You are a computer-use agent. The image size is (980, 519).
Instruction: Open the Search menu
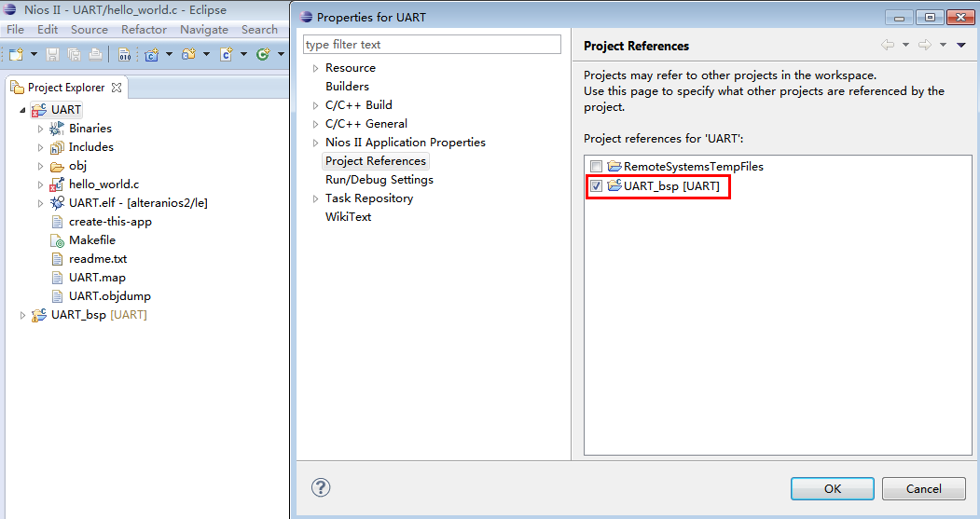point(259,30)
